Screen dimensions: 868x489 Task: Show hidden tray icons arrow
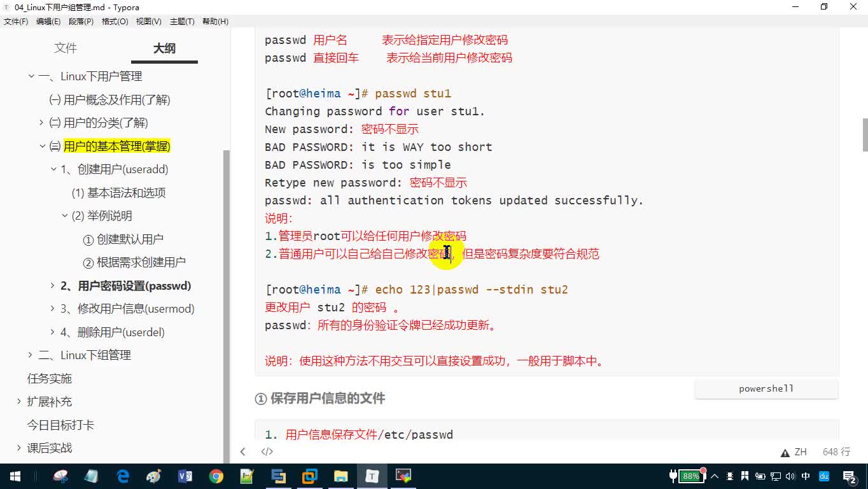click(x=715, y=476)
